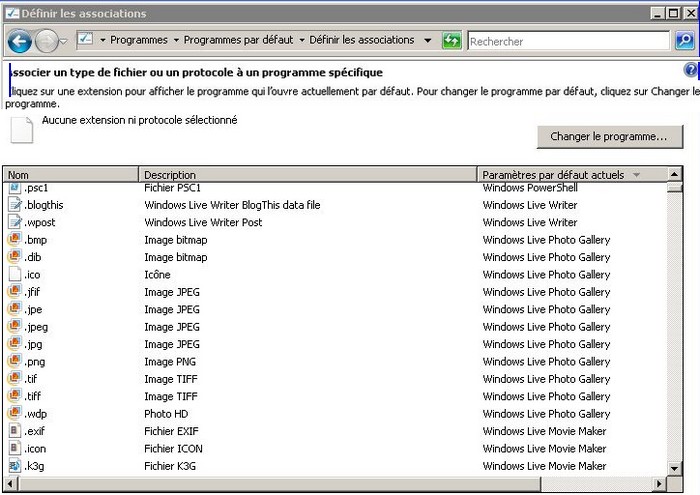
Task: Open the address bar history dropdown
Action: click(428, 41)
